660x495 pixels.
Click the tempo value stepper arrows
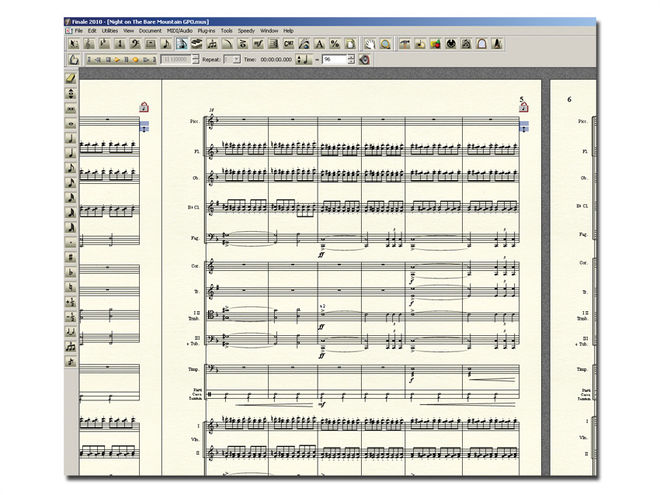point(351,60)
